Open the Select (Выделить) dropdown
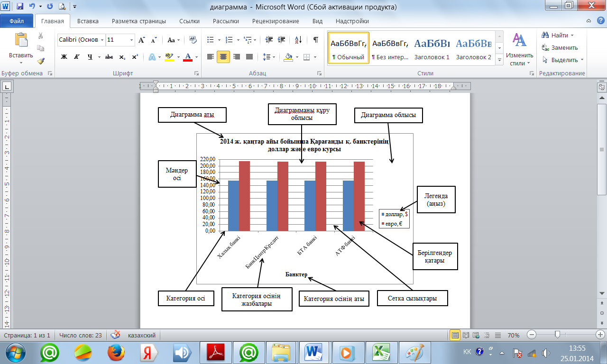Screen dimensions: 607x364 click(563, 60)
